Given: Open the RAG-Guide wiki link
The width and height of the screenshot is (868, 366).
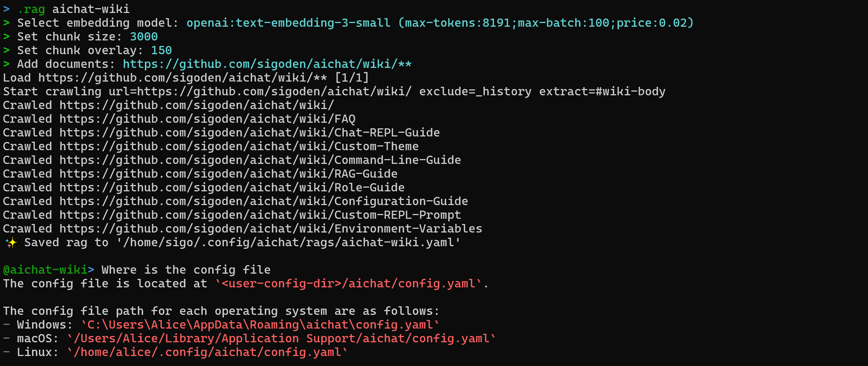Looking at the screenshot, I should (x=228, y=174).
